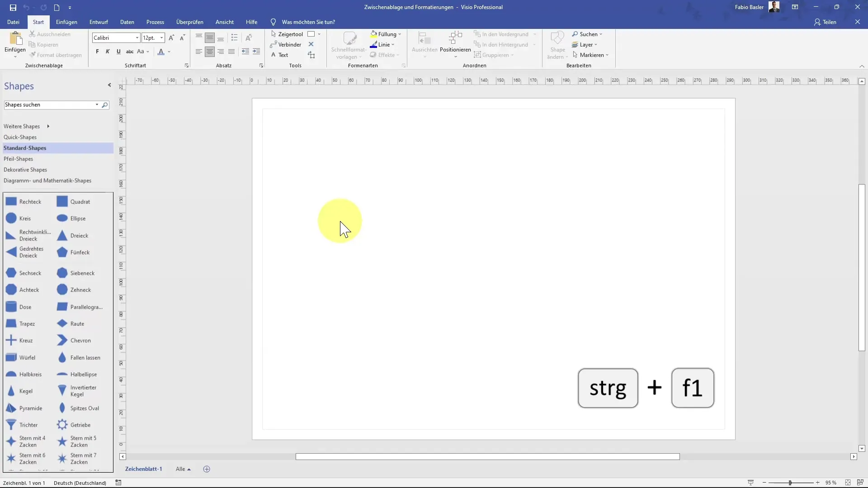The height and width of the screenshot is (488, 868).
Task: Switch to the Entwurf ribbon tab
Action: pos(99,22)
